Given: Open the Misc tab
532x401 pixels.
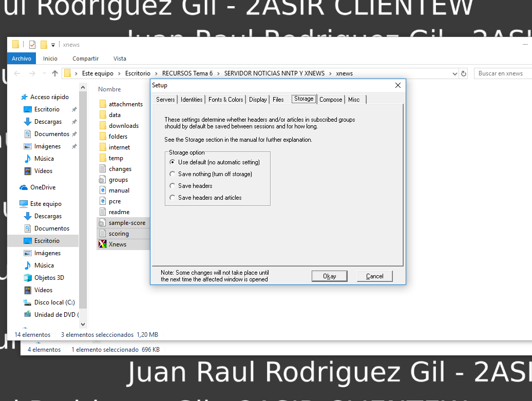Looking at the screenshot, I should point(354,100).
